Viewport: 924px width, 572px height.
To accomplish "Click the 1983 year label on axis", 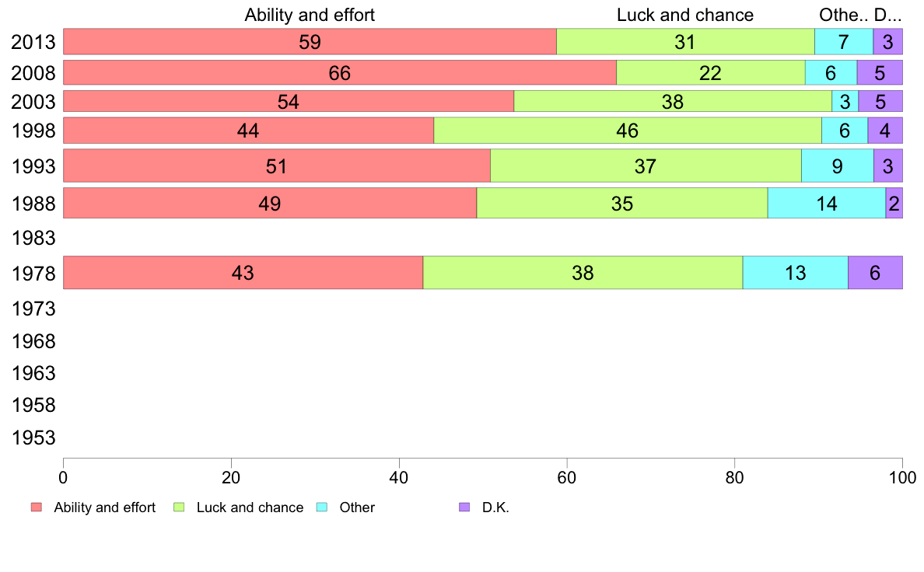I will pos(33,238).
